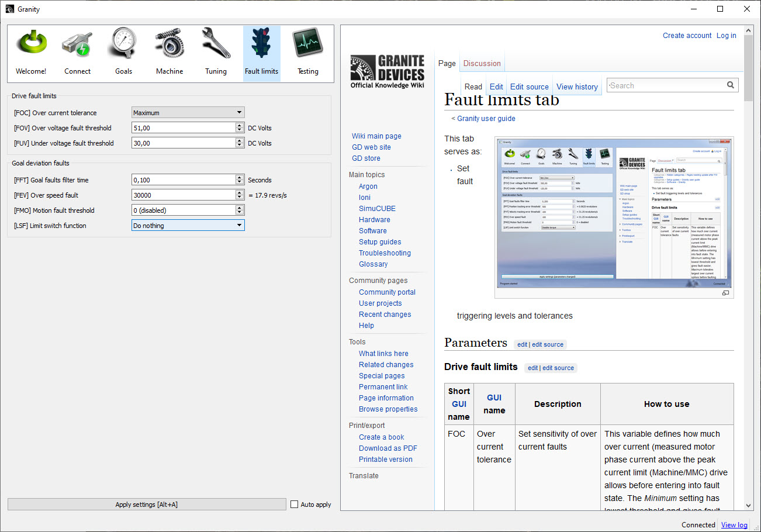This screenshot has height=532, width=761.
Task: Click the wiki pane vertical scrollbar
Action: 749,68
